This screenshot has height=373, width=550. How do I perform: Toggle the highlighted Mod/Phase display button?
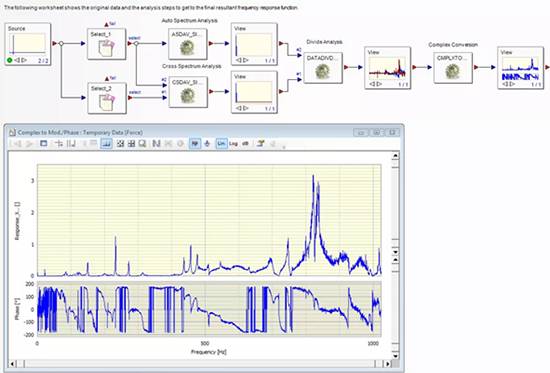coord(195,144)
